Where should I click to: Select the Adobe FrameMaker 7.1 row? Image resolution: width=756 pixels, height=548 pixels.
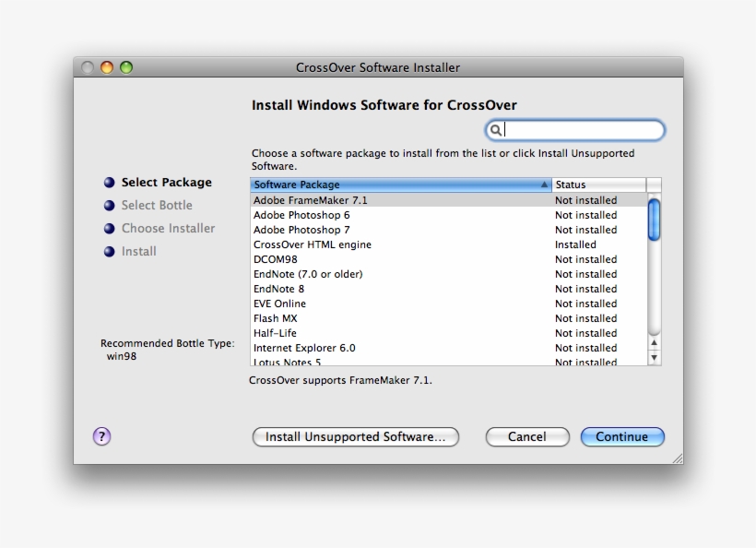(x=448, y=200)
